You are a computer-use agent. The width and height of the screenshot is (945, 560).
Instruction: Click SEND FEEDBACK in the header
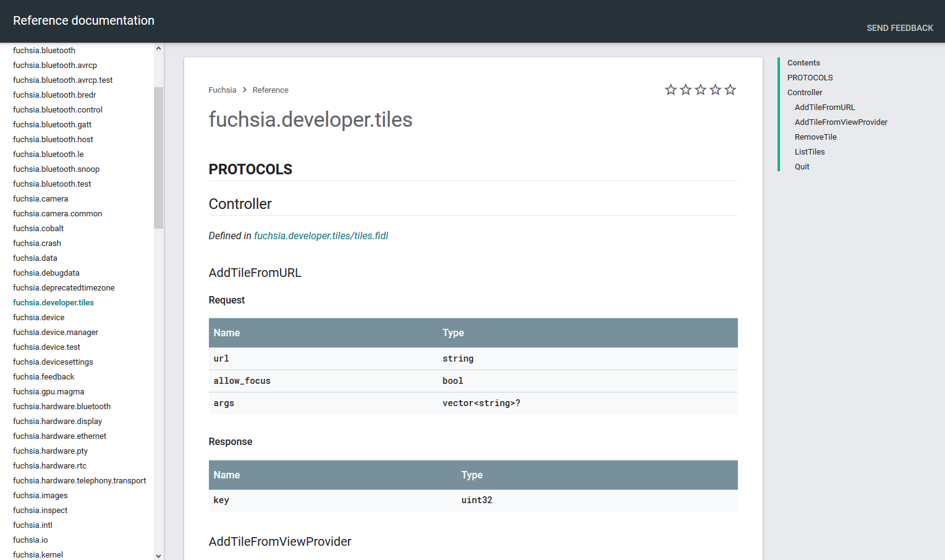click(900, 28)
